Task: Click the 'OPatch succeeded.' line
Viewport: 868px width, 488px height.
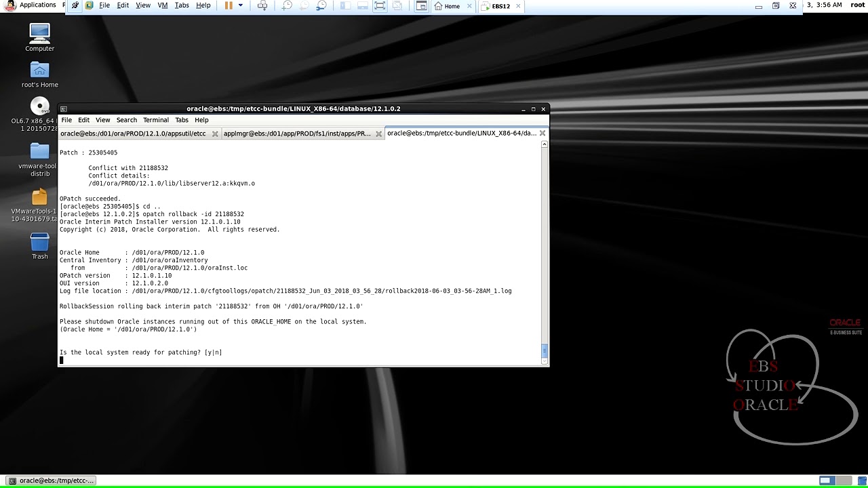Action: [90, 199]
